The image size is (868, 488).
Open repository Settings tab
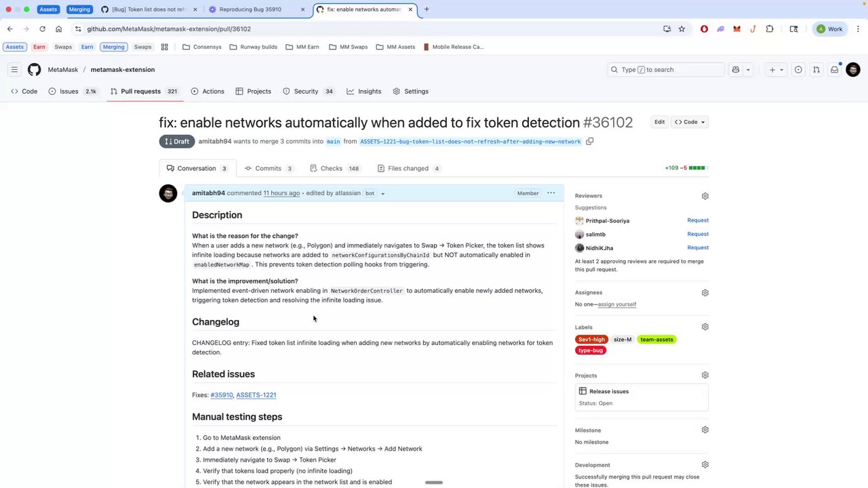[410, 91]
